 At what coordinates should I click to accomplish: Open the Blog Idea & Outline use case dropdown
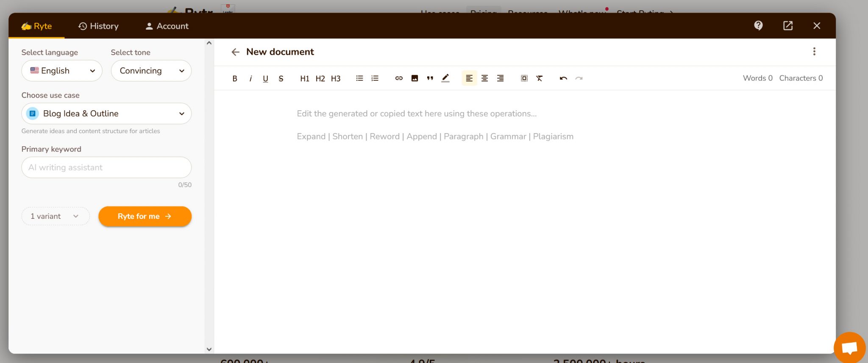coord(106,114)
